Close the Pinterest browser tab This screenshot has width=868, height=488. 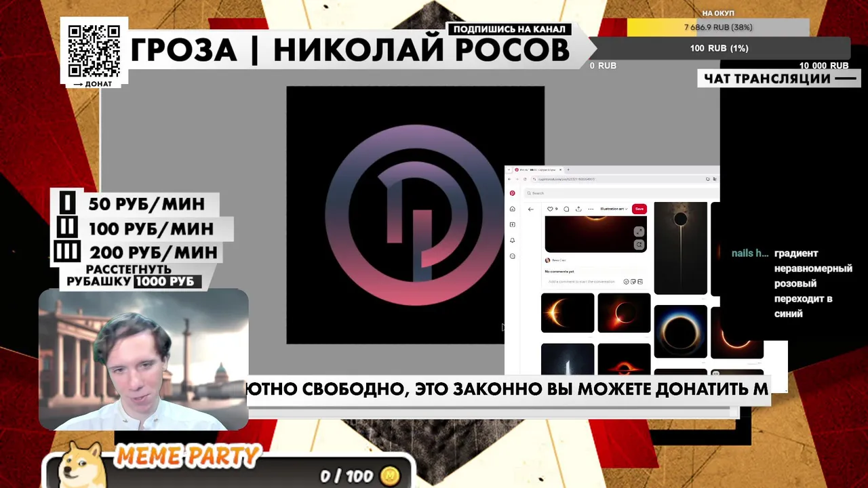[x=561, y=169]
